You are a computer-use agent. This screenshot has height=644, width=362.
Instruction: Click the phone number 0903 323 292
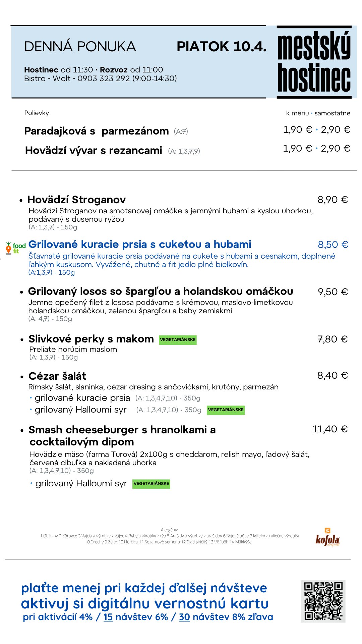103,78
